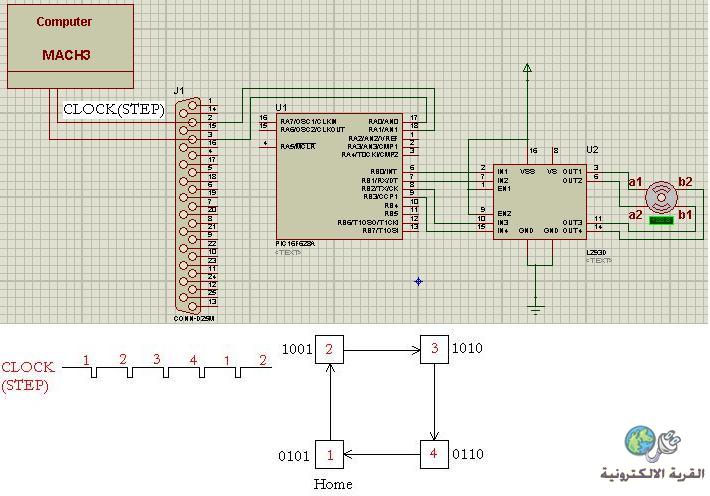Click the green value box under the motor
This screenshot has width=710, height=496.
[x=662, y=221]
